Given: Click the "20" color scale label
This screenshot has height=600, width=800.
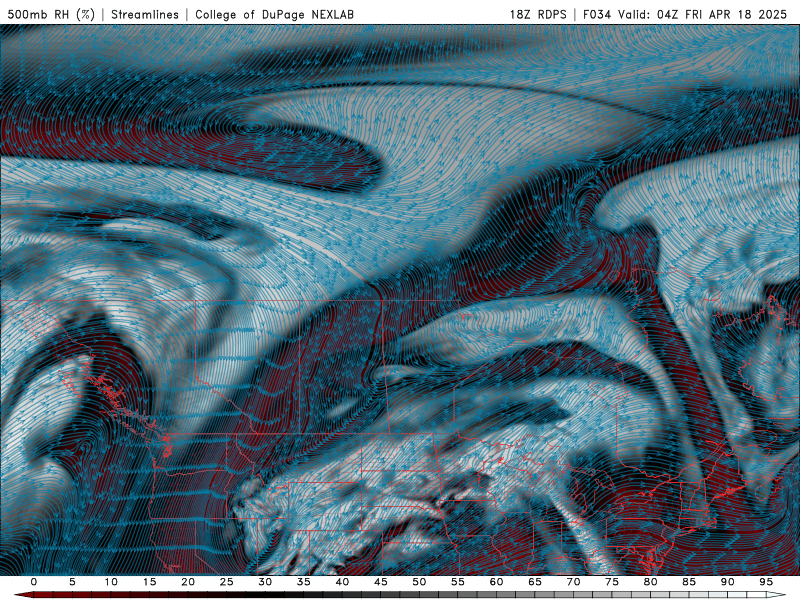Looking at the screenshot, I should pyautogui.click(x=188, y=582).
